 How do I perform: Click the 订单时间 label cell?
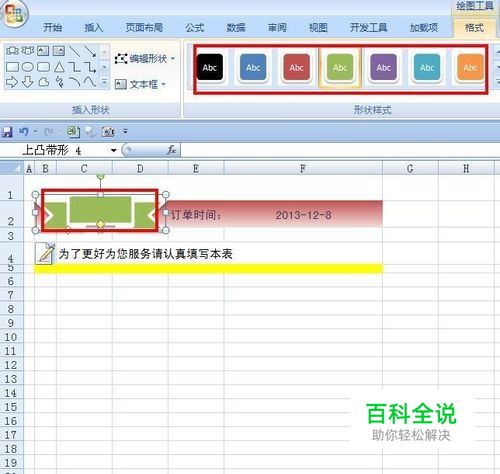point(196,215)
